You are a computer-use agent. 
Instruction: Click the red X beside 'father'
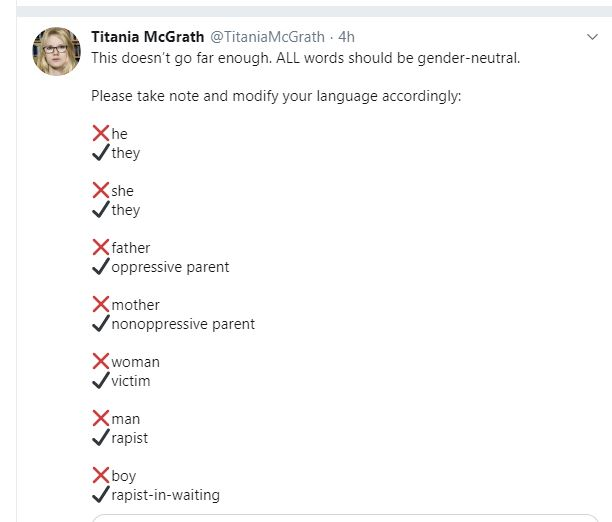pos(101,247)
